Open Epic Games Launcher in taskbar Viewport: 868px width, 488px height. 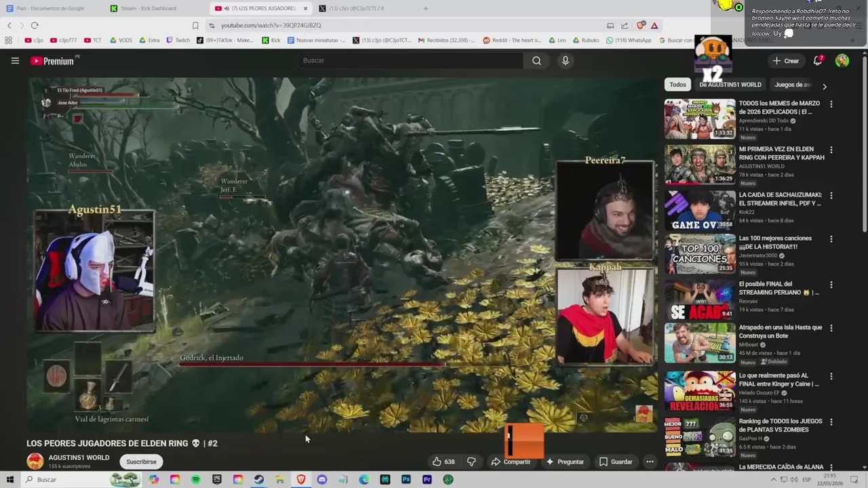click(x=217, y=479)
